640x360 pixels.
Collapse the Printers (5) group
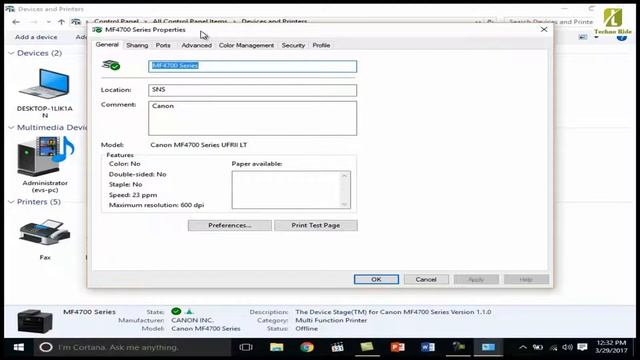click(11, 202)
